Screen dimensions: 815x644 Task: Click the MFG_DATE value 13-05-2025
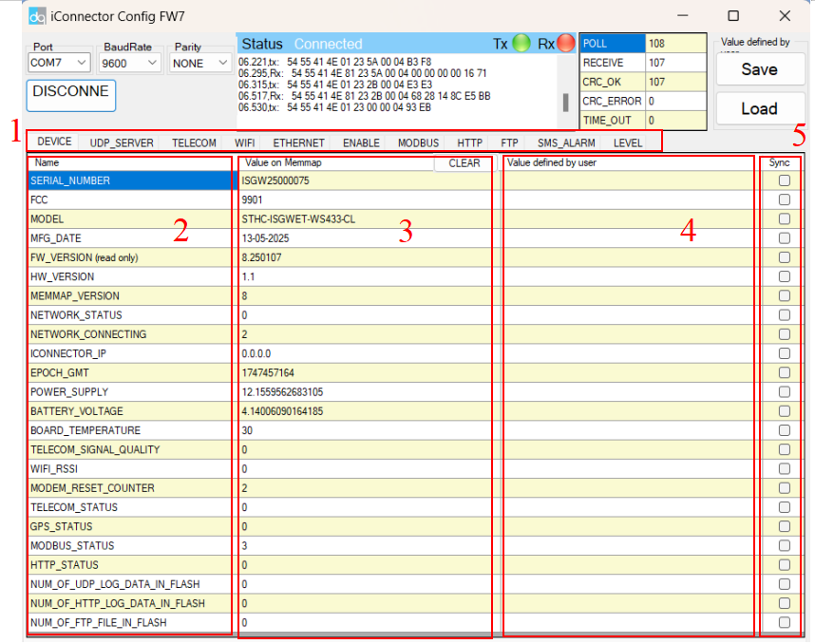[x=266, y=238]
